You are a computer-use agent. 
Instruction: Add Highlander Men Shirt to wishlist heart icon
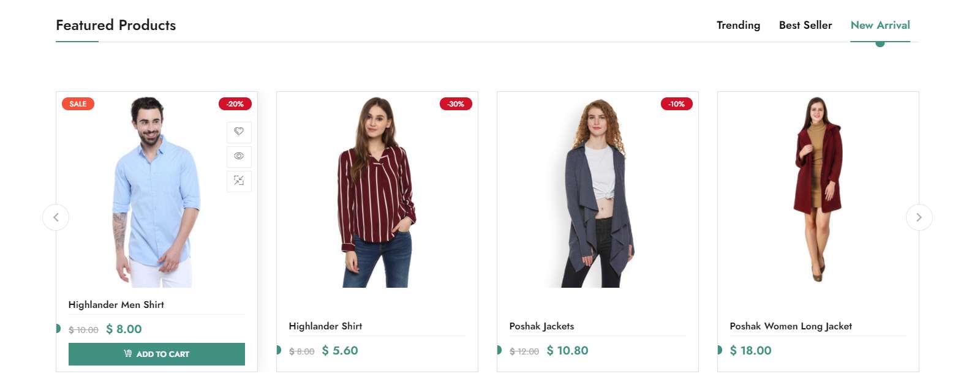pyautogui.click(x=239, y=132)
